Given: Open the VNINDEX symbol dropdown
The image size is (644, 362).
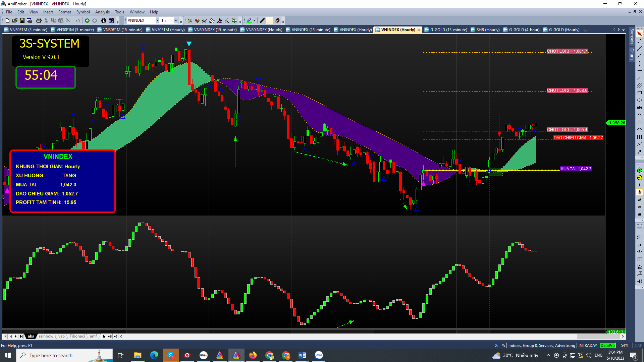Looking at the screenshot, I should coord(157,21).
